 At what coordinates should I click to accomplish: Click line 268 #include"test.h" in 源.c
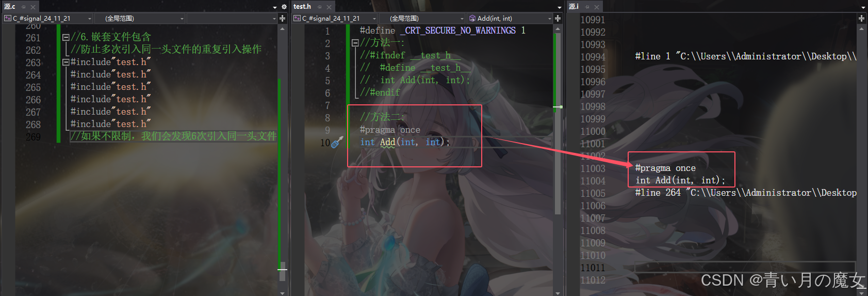point(111,124)
